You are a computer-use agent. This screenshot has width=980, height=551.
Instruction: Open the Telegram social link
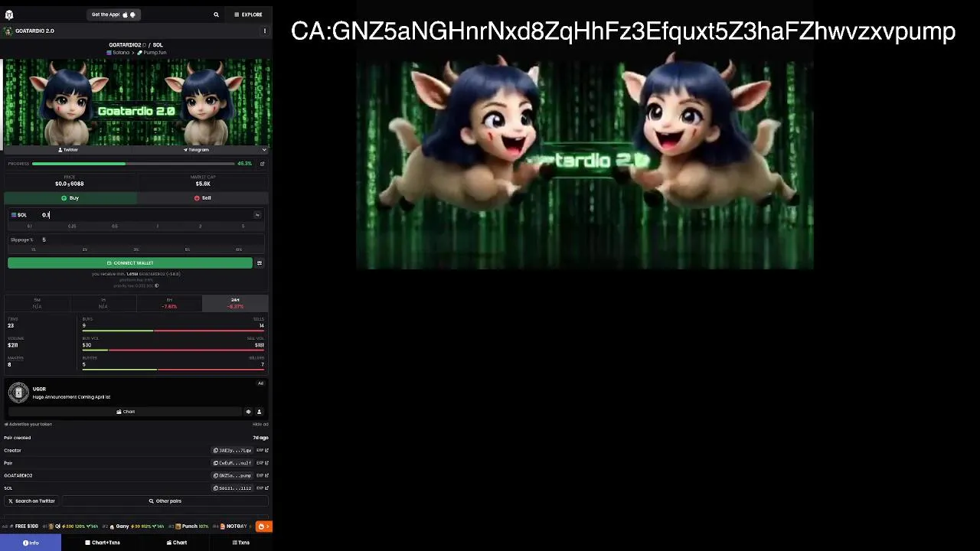click(x=196, y=150)
